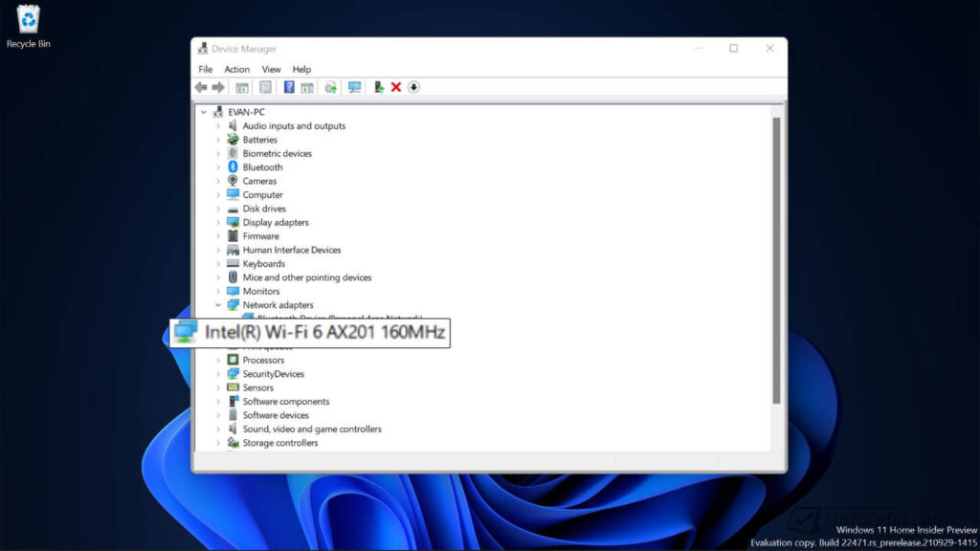
Task: Select Sound, video and game controllers label
Action: coord(312,429)
